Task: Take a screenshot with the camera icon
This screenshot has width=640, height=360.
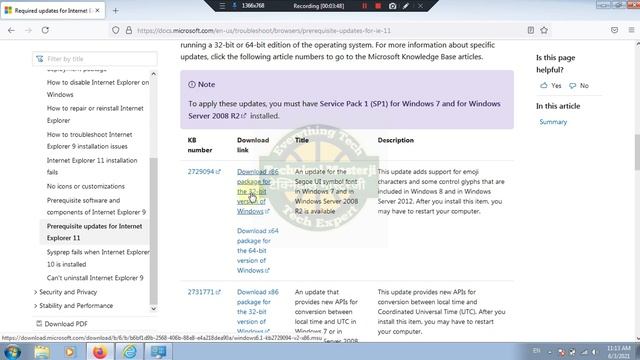Action: (x=392, y=6)
